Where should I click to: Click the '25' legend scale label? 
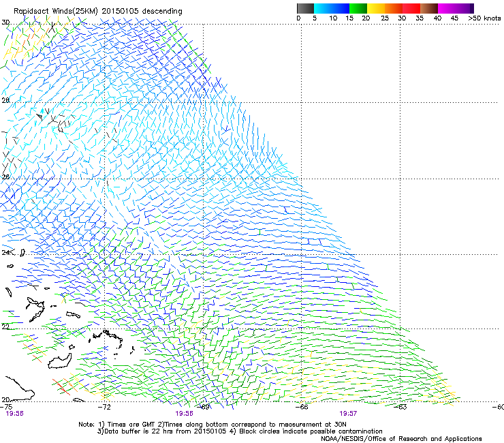385,18
